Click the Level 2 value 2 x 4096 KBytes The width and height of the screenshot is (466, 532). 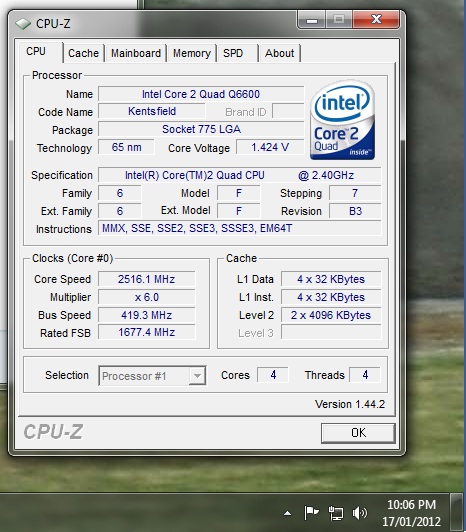[331, 315]
